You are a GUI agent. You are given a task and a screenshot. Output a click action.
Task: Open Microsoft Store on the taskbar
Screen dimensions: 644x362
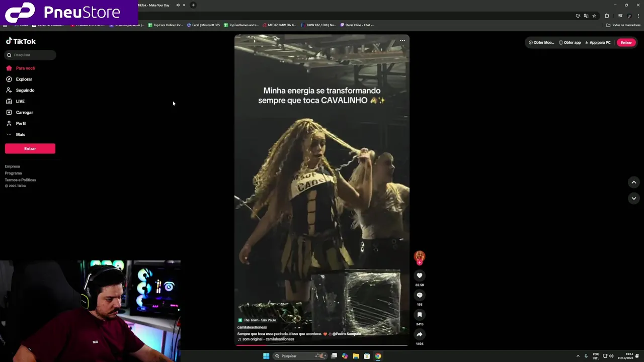pos(367,356)
